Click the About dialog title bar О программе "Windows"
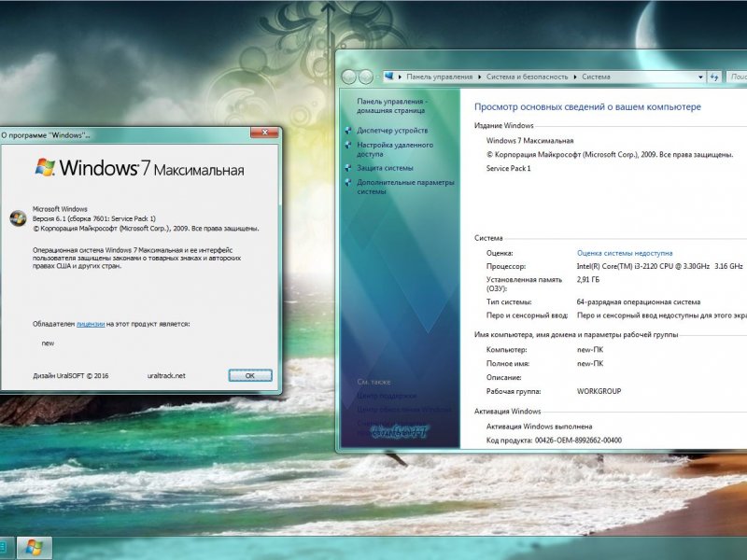This screenshot has width=747, height=560. pyautogui.click(x=46, y=135)
